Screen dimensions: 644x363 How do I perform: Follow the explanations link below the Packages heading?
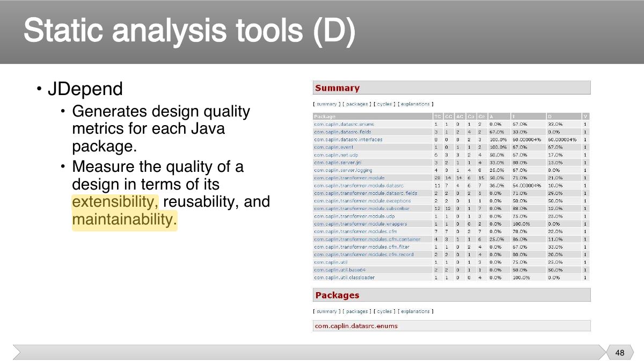pos(415,311)
